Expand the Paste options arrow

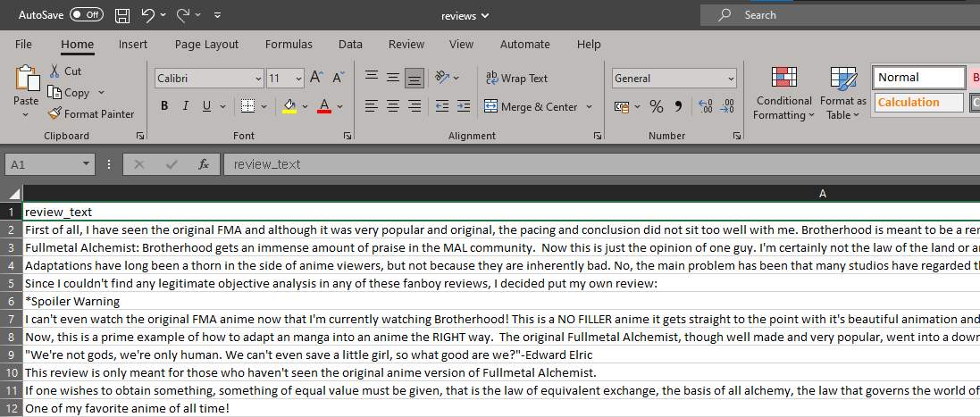click(26, 115)
